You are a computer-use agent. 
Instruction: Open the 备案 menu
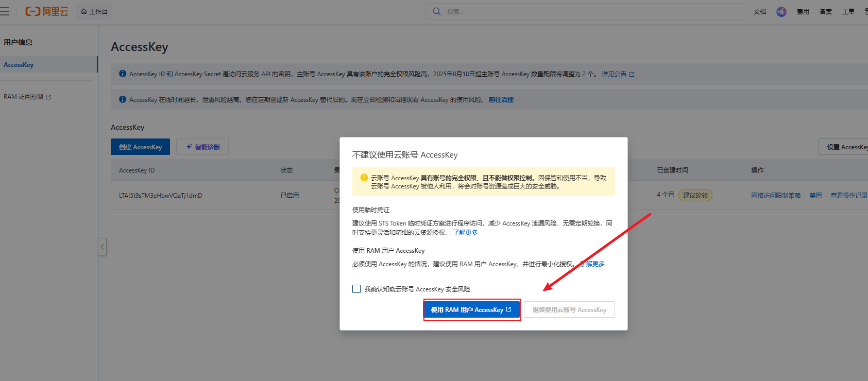826,11
